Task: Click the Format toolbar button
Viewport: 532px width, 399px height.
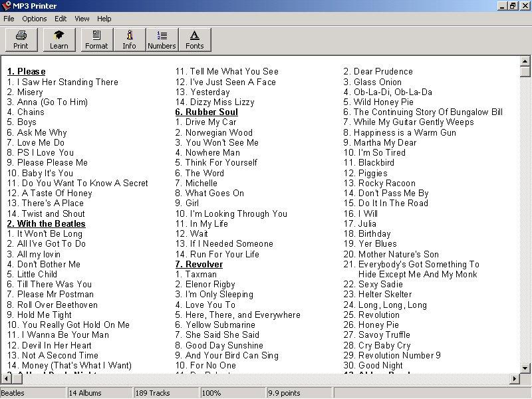Action: (x=96, y=40)
